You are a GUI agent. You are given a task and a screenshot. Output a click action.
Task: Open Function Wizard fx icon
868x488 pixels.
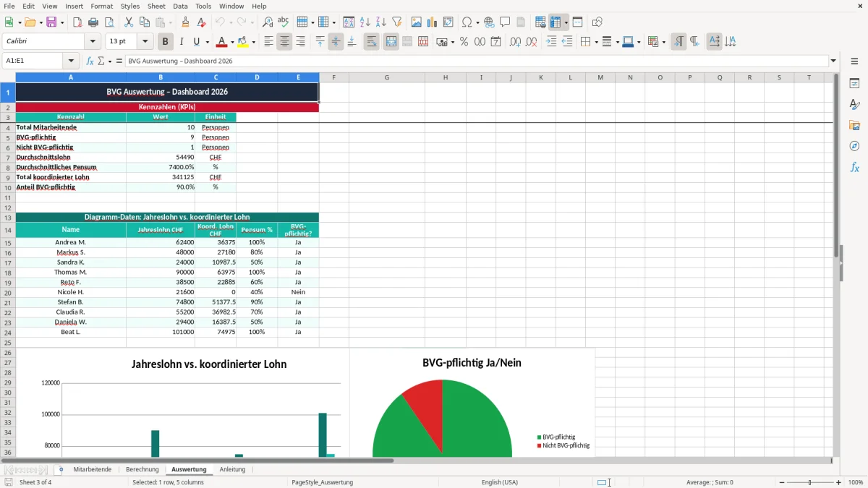[90, 61]
